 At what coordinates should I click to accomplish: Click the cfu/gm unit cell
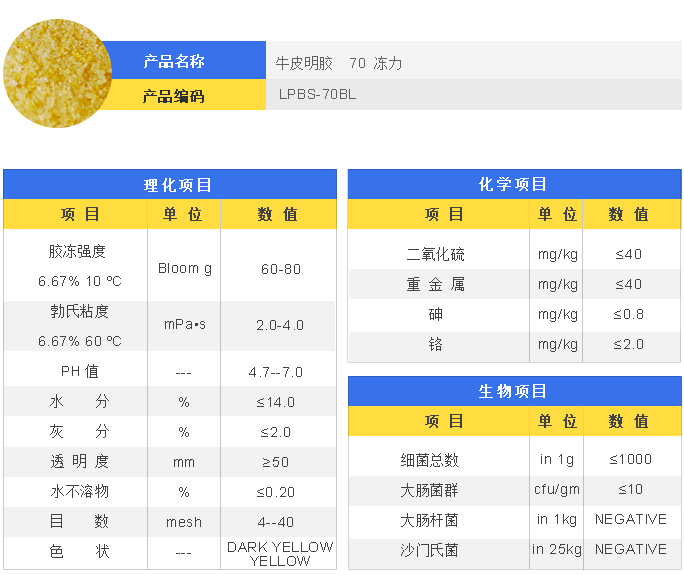[557, 490]
